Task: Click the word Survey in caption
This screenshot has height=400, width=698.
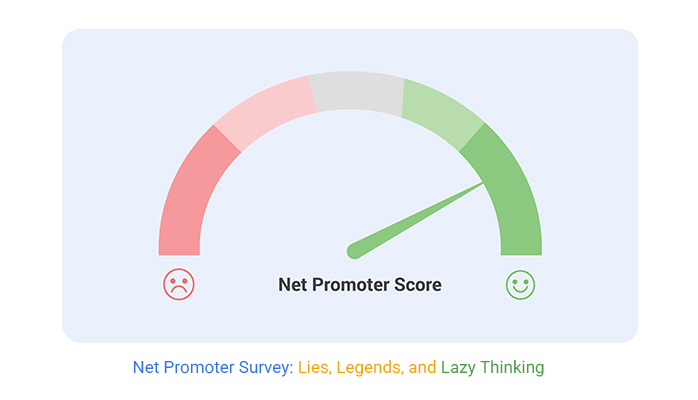Action: coord(266,368)
